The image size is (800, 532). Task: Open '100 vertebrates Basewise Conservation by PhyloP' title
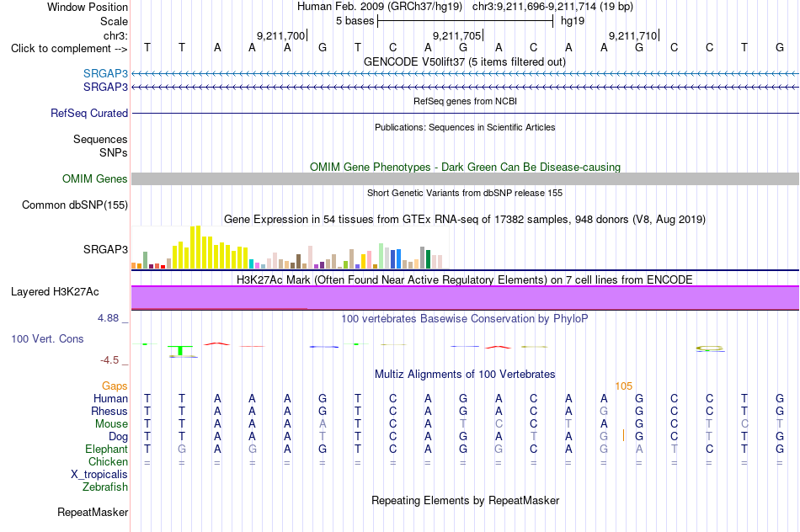point(465,319)
